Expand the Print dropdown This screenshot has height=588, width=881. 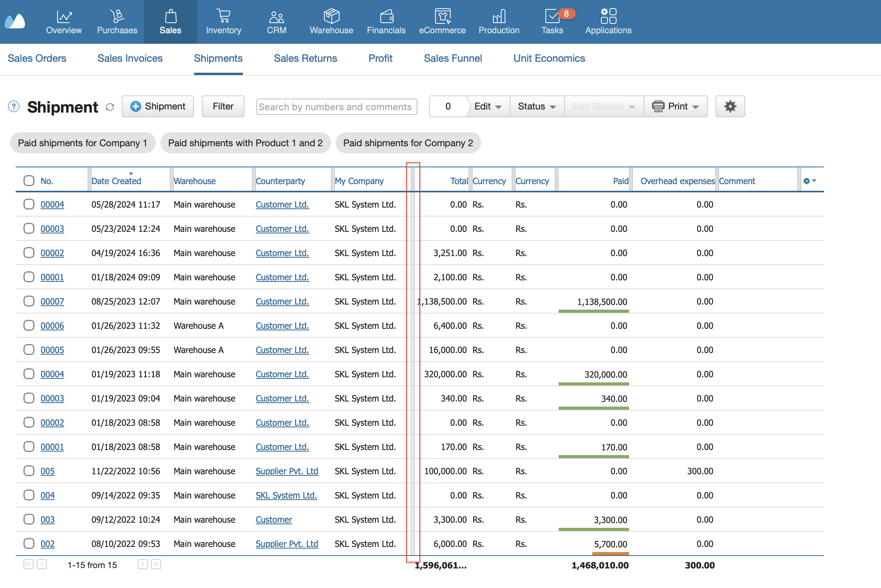(x=676, y=106)
